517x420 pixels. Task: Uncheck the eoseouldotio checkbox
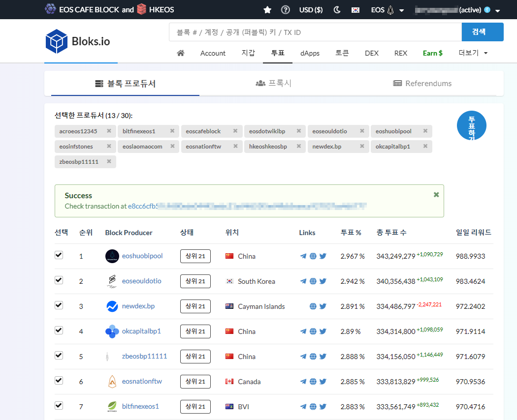click(x=59, y=280)
